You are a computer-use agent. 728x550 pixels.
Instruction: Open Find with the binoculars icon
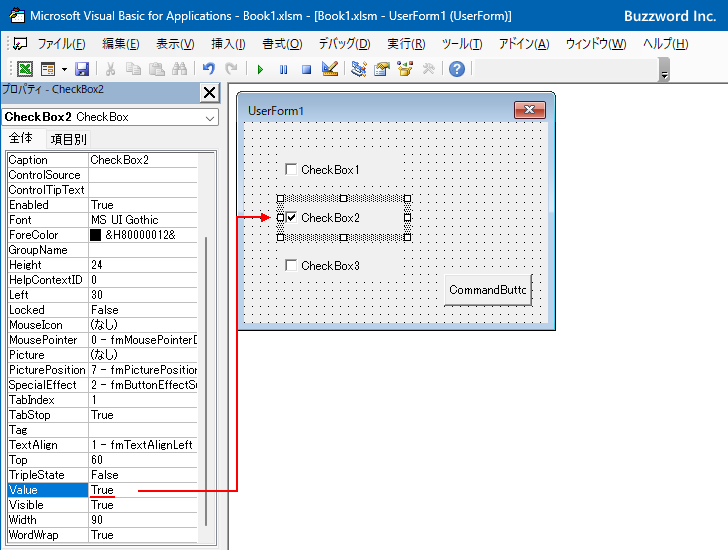click(x=179, y=69)
